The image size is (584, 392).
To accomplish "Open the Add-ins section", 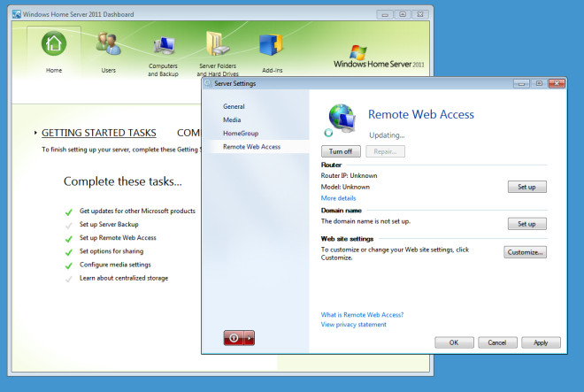I will [272, 53].
